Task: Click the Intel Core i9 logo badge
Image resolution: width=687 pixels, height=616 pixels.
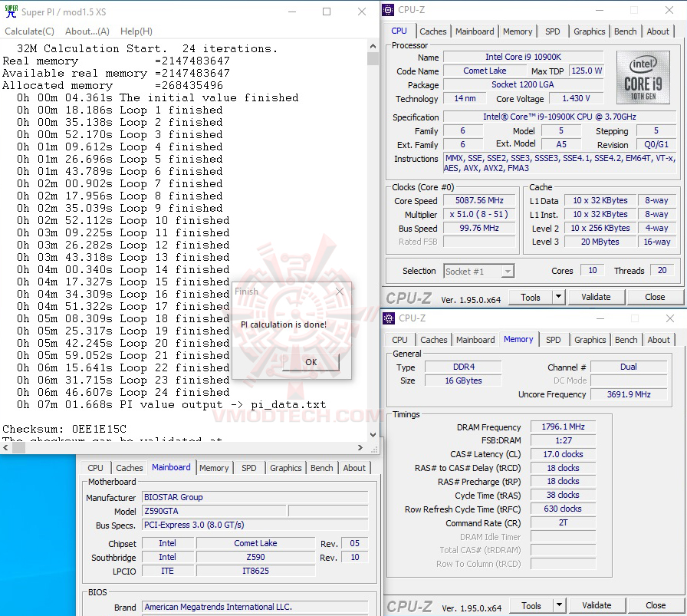Action: point(643,77)
